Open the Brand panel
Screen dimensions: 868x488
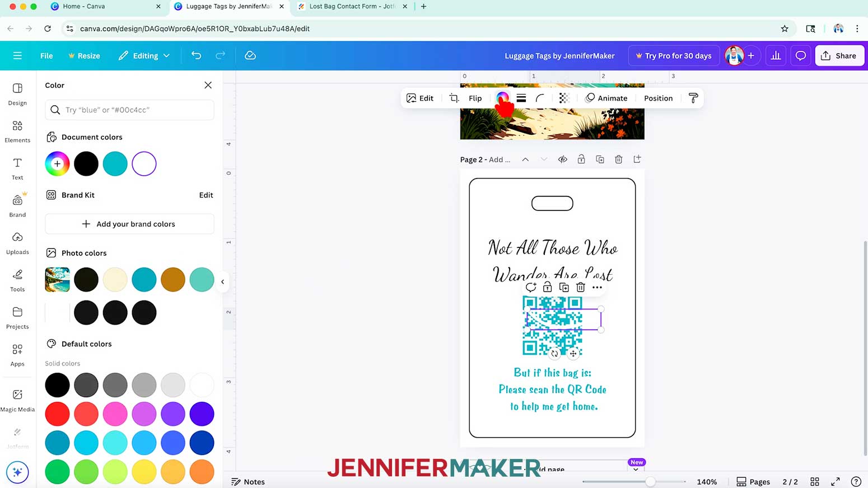(17, 205)
